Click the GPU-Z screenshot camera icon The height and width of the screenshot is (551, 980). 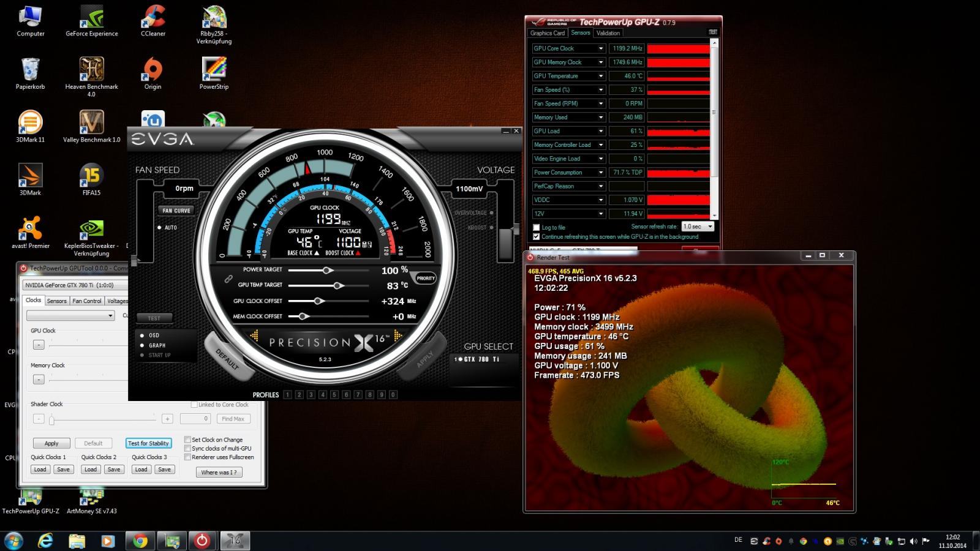pyautogui.click(x=712, y=32)
